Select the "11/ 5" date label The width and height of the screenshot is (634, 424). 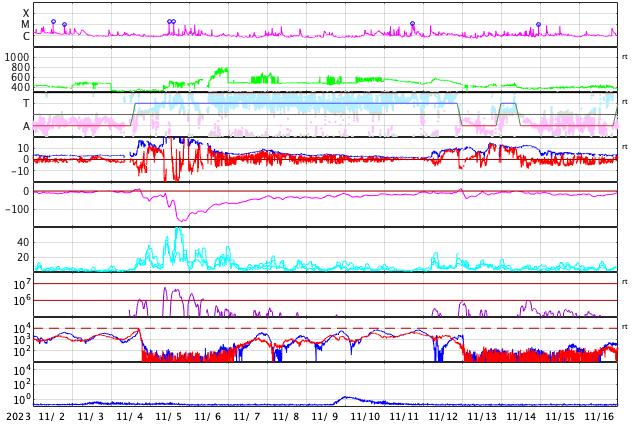(x=169, y=416)
